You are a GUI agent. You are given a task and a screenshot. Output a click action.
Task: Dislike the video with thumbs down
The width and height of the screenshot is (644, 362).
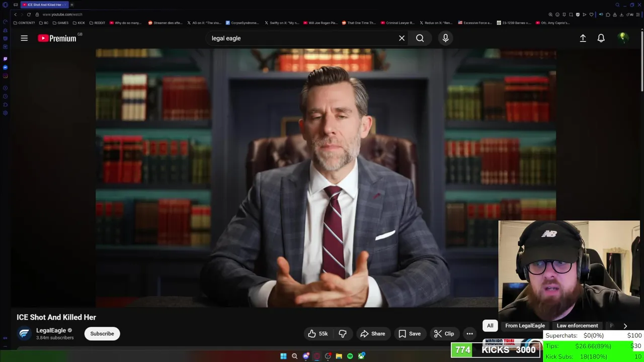coord(343,334)
